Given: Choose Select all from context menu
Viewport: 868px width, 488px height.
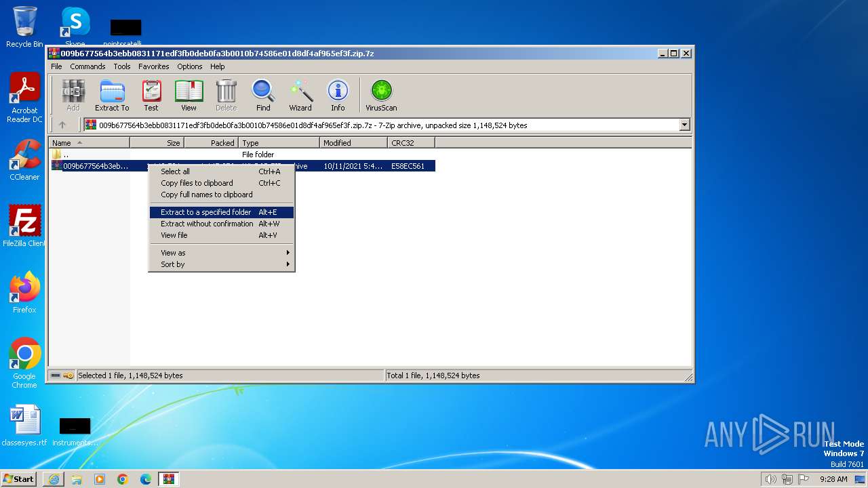Looking at the screenshot, I should tap(222, 171).
